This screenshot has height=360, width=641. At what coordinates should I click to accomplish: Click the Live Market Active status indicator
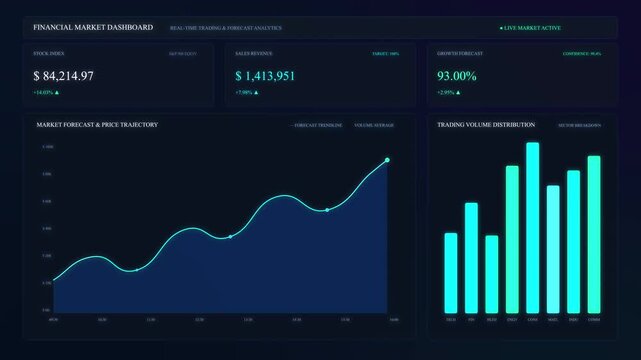pyautogui.click(x=530, y=28)
